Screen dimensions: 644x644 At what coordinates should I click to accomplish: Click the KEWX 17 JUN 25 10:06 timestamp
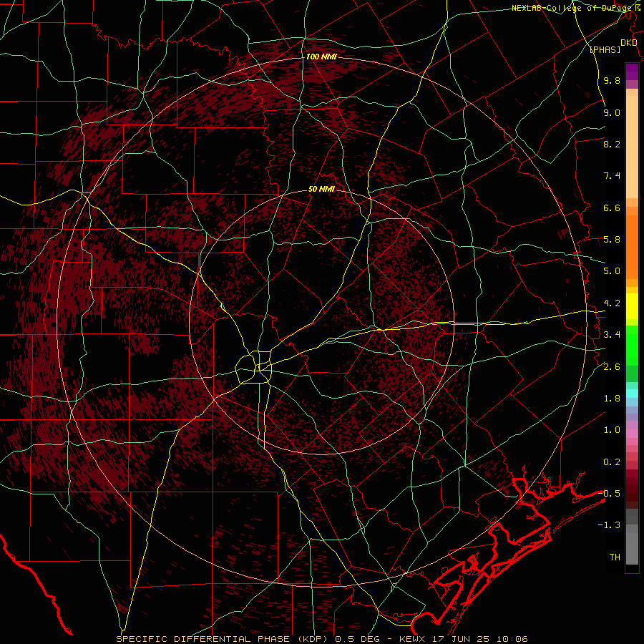tap(463, 639)
